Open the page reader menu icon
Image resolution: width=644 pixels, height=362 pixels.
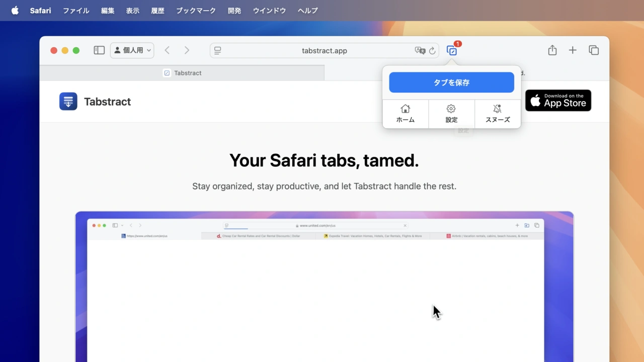tap(218, 51)
